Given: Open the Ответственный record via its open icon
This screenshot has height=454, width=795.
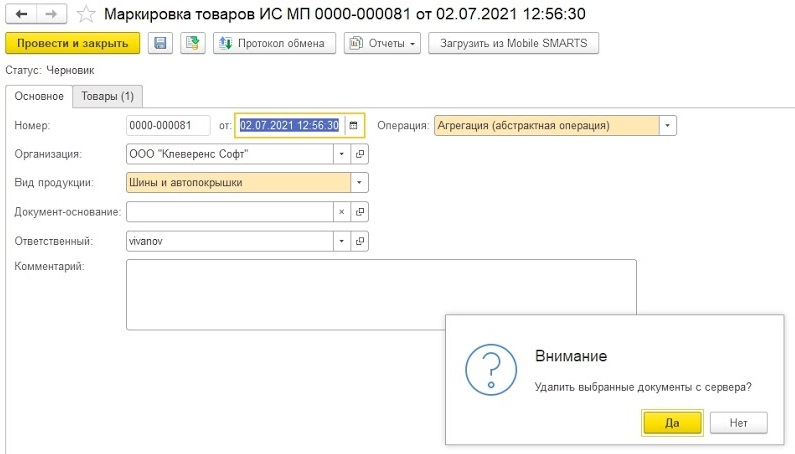Looking at the screenshot, I should point(359,241).
